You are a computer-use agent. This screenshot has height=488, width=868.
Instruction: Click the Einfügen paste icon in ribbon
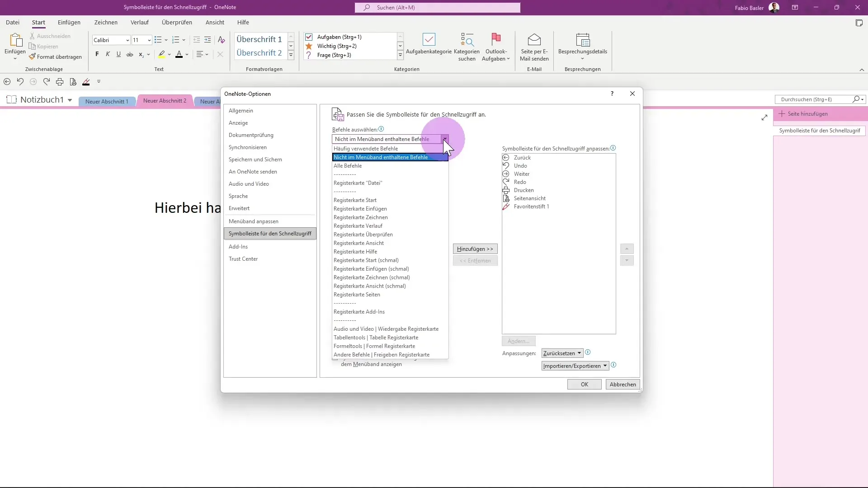(15, 40)
